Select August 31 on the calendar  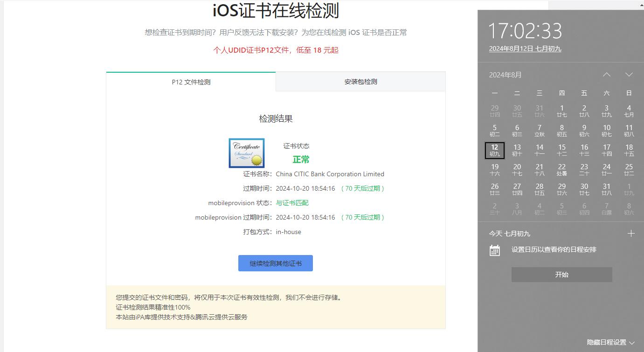click(606, 190)
